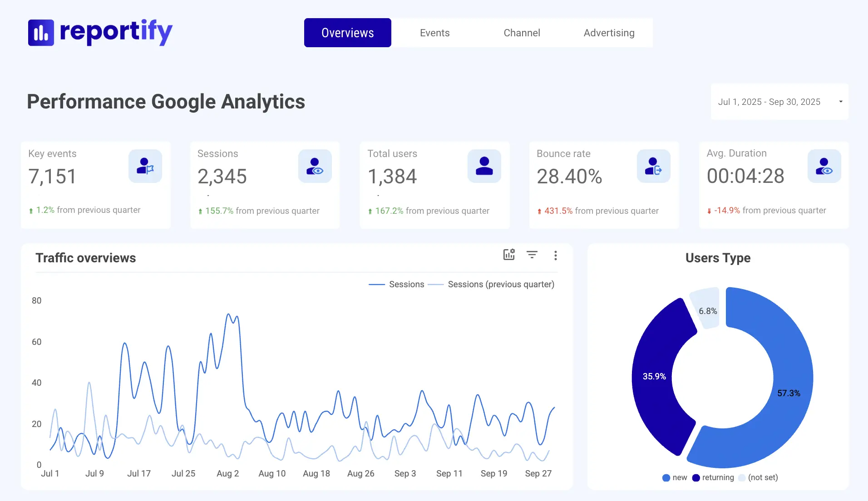
Task: Open chart settings on Traffic overviews
Action: 508,255
